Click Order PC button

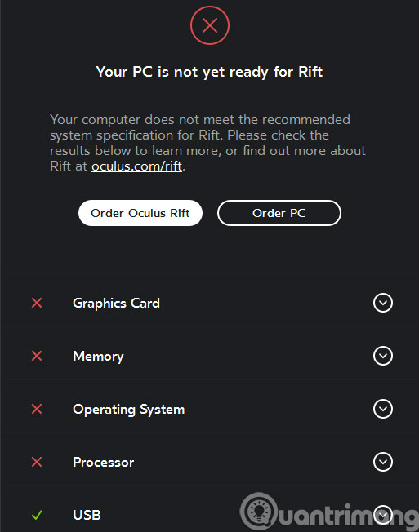[x=279, y=213]
